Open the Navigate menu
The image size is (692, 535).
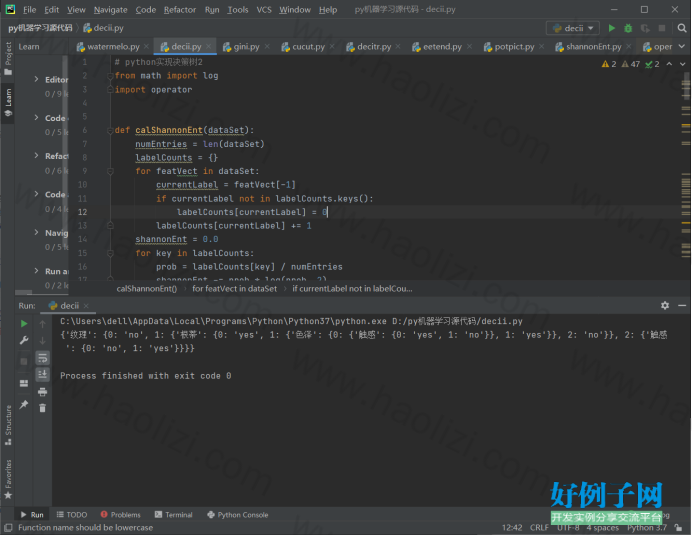pyautogui.click(x=110, y=10)
